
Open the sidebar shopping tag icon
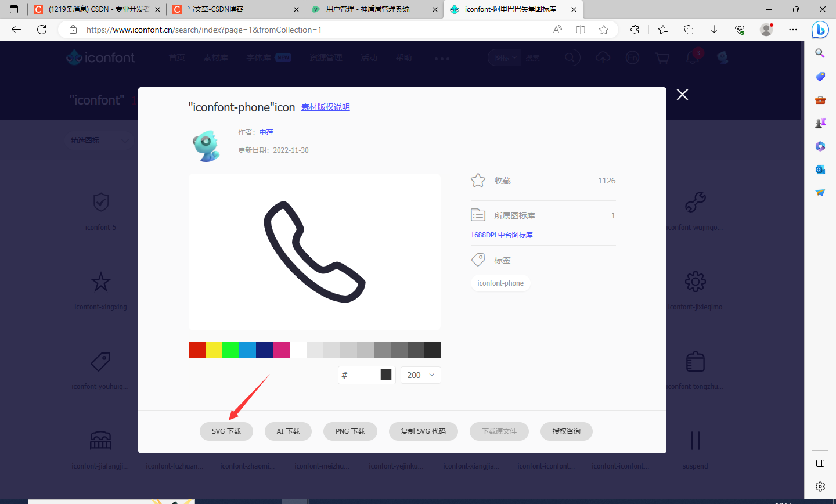(820, 76)
